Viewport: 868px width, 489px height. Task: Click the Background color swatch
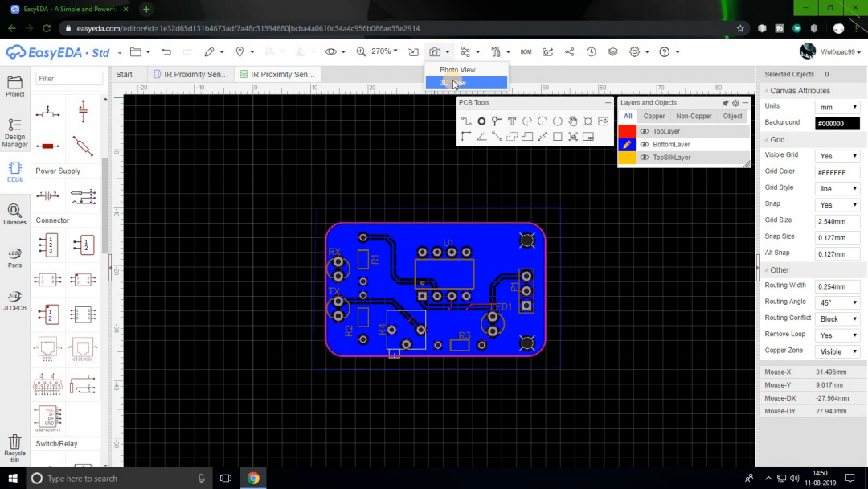[837, 122]
